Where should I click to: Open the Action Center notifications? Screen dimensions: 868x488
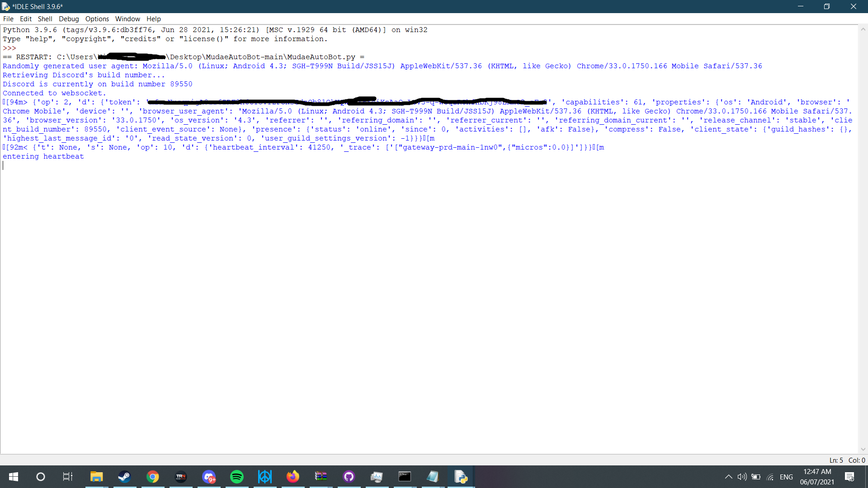coord(849,477)
